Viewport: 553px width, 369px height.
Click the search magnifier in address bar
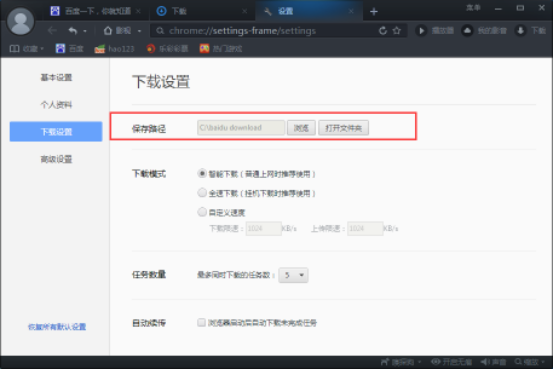(160, 31)
